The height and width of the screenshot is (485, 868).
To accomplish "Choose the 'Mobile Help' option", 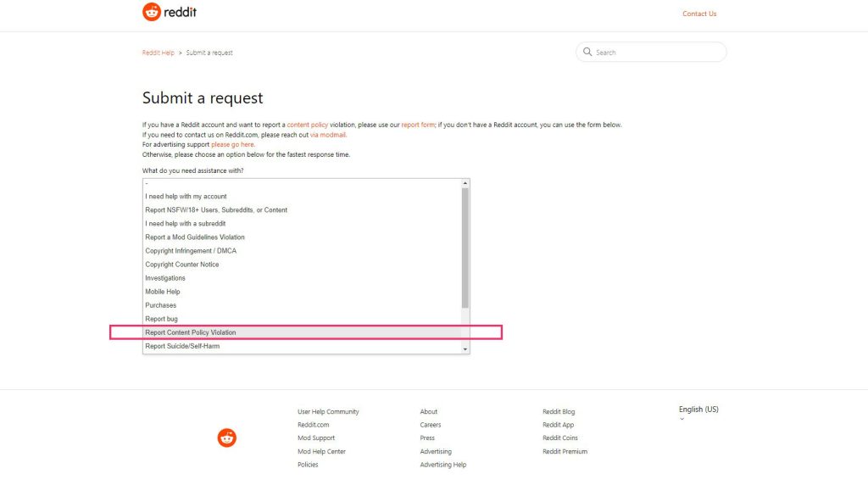I will pyautogui.click(x=163, y=292).
